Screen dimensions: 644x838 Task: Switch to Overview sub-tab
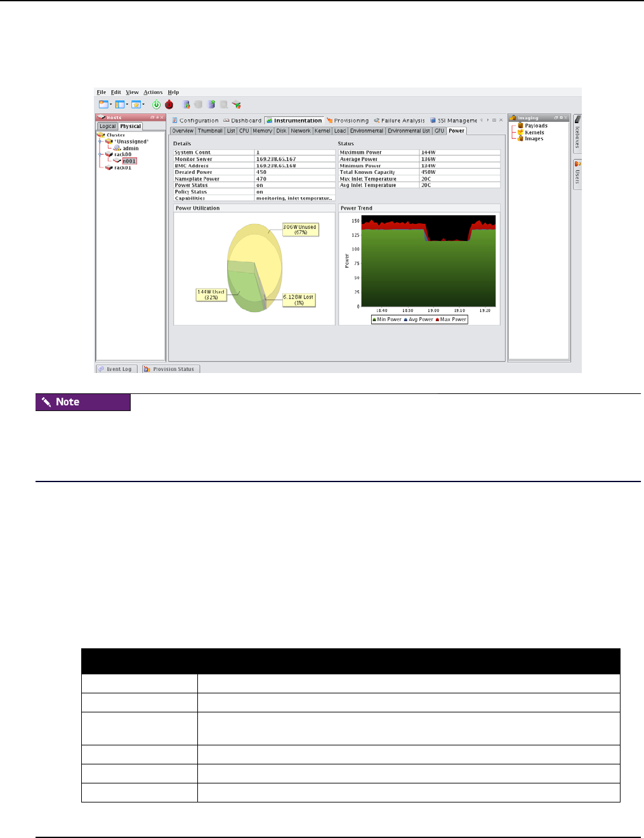coord(183,131)
